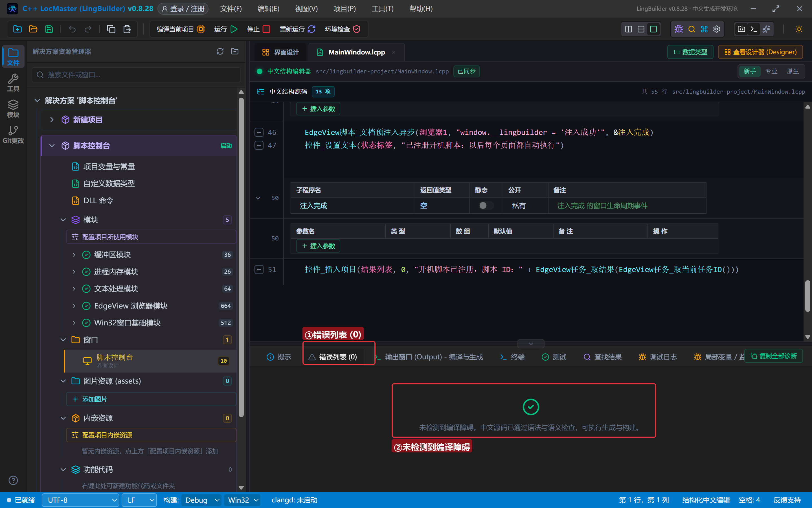812x508 pixels.
Task: Click the code editor vertical scrollbar thumb
Action: coord(808,296)
